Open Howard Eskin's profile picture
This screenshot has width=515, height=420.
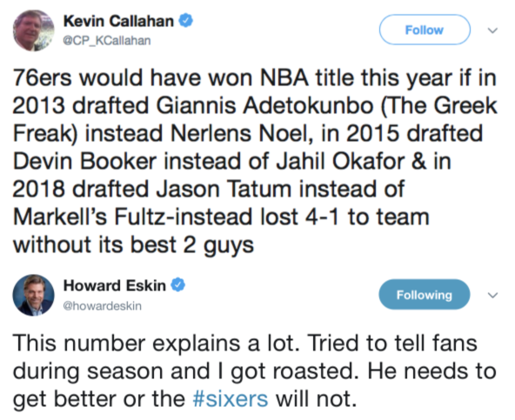pyautogui.click(x=33, y=295)
